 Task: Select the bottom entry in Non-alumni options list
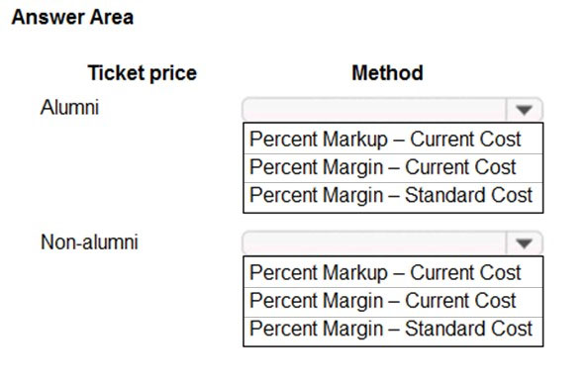393,331
